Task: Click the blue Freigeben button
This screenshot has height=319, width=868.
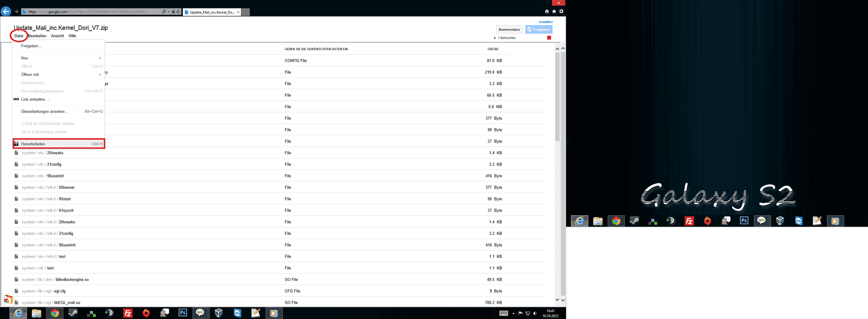Action: click(539, 29)
